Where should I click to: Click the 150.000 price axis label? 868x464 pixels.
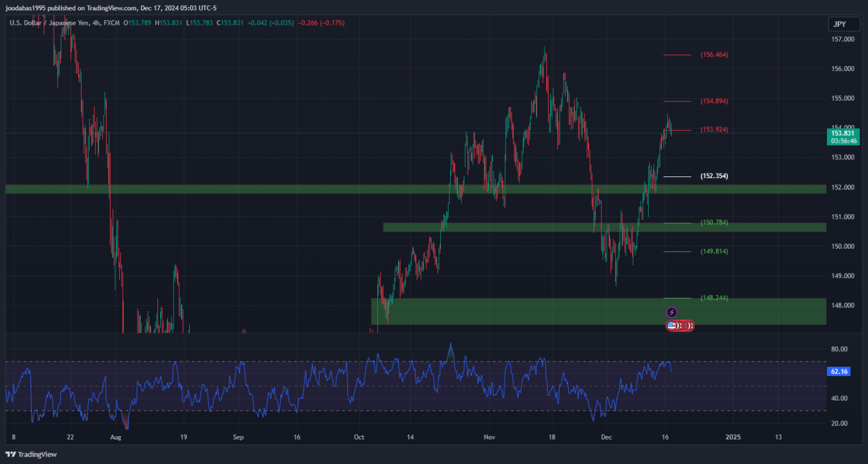[843, 246]
